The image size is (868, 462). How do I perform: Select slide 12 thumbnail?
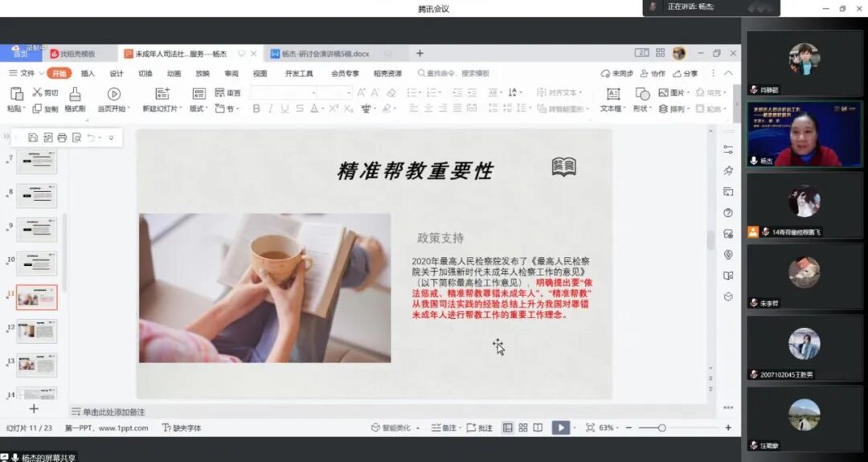click(36, 331)
